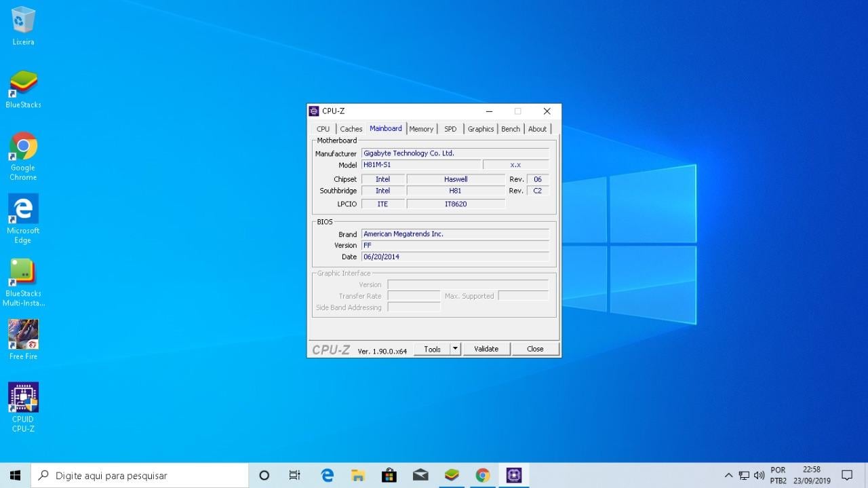Click the Close button in CPU-Z
Viewport: 868px width, 488px height.
535,349
